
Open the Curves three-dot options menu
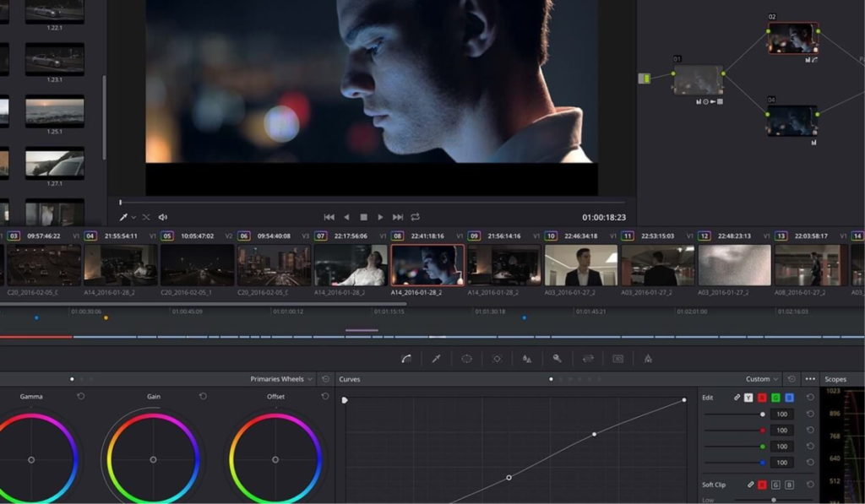point(810,379)
